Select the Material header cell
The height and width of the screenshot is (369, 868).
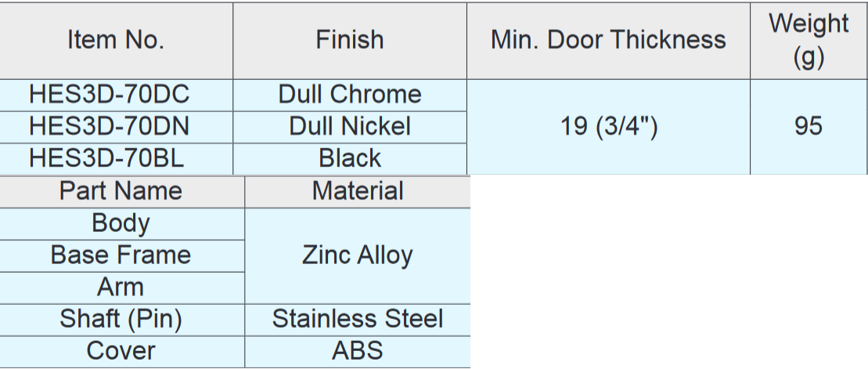(x=358, y=191)
